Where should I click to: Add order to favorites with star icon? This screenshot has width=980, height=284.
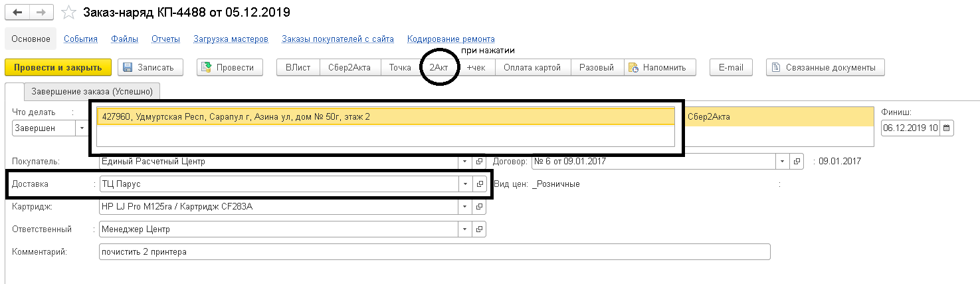(x=68, y=13)
